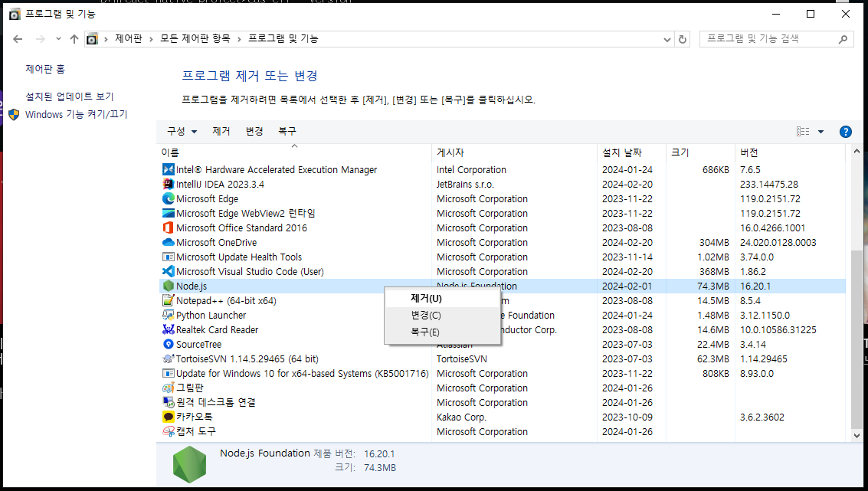Click the version cell 233.14475.28
The height and width of the screenshot is (491, 868).
coord(770,184)
